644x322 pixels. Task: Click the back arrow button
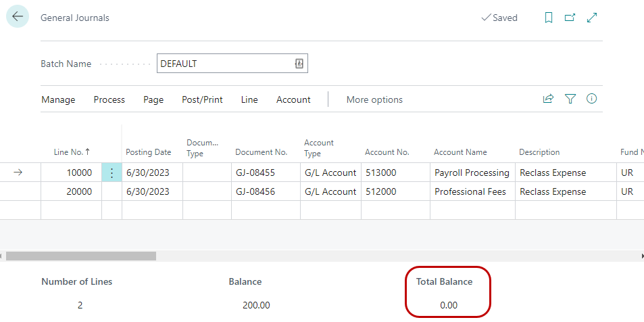pos(18,17)
